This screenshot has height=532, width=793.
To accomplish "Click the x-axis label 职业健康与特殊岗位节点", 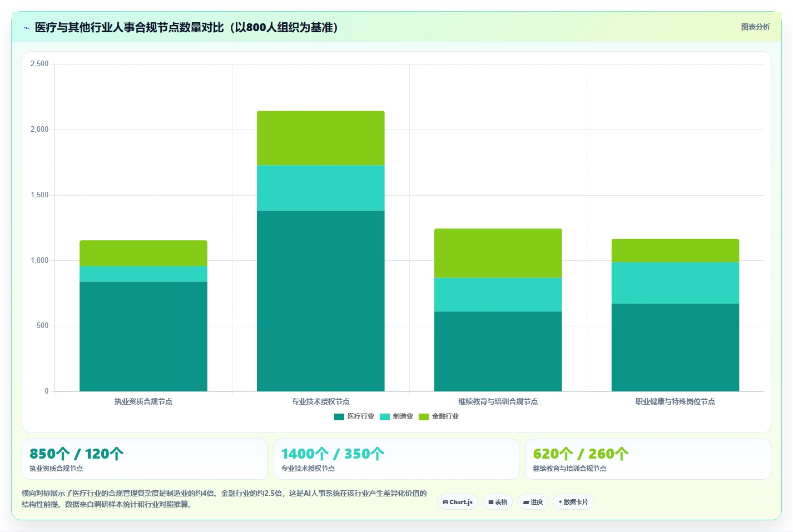I will [676, 401].
